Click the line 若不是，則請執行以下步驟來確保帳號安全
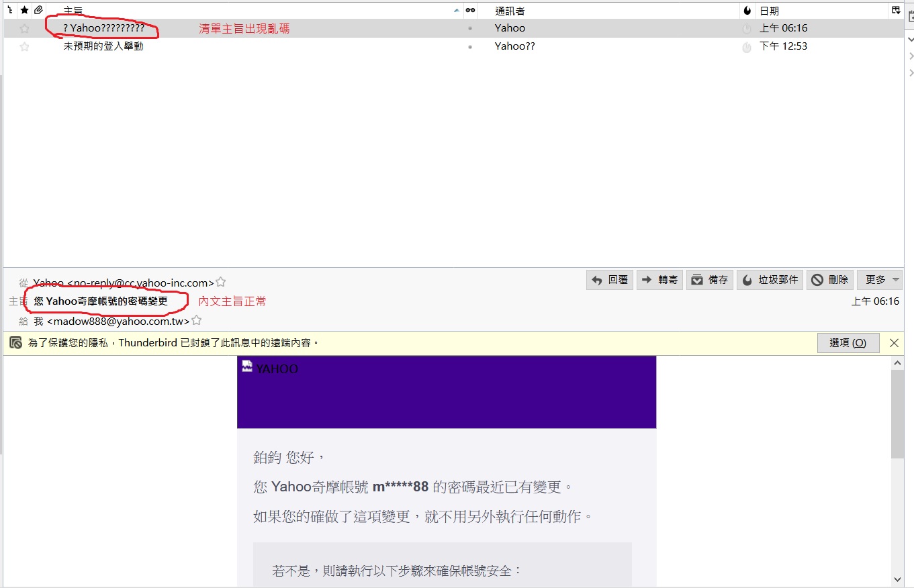Screen dimensions: 914x588 [397, 571]
